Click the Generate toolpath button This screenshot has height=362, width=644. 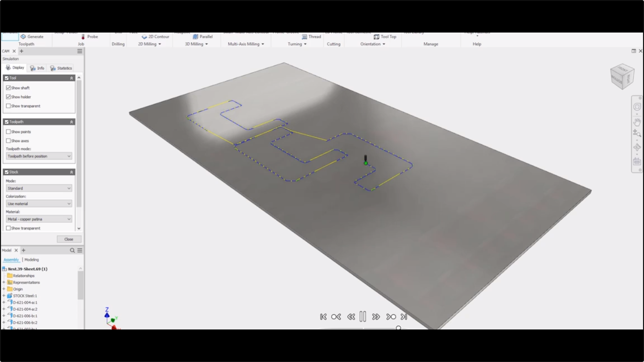(32, 36)
